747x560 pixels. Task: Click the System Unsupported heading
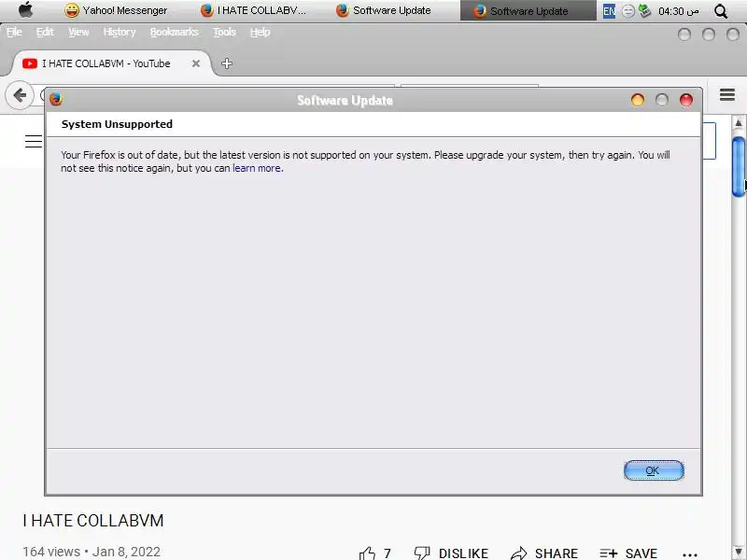(117, 124)
